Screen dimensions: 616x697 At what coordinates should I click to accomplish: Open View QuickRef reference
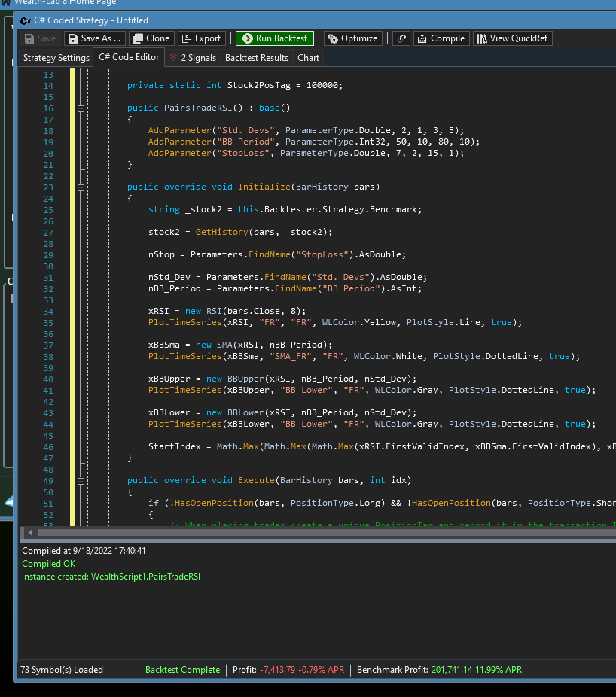(513, 38)
